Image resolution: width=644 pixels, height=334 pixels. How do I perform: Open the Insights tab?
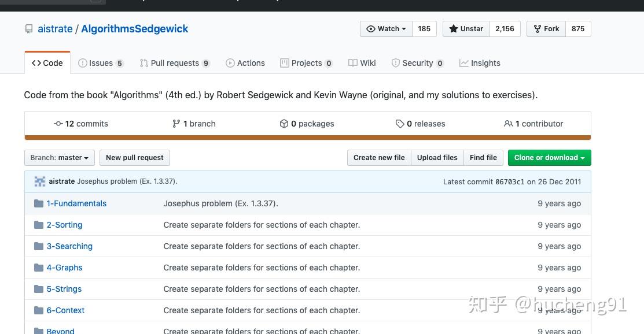[x=480, y=63]
